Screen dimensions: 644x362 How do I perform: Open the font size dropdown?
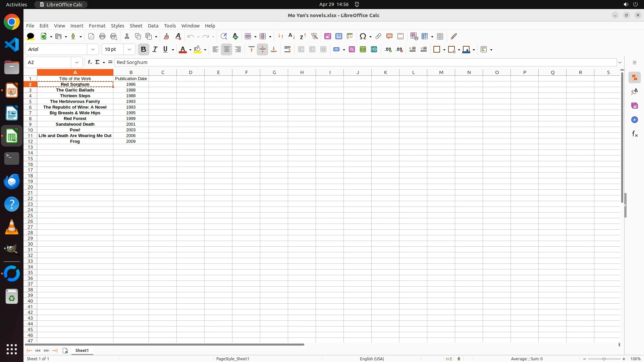click(x=129, y=50)
